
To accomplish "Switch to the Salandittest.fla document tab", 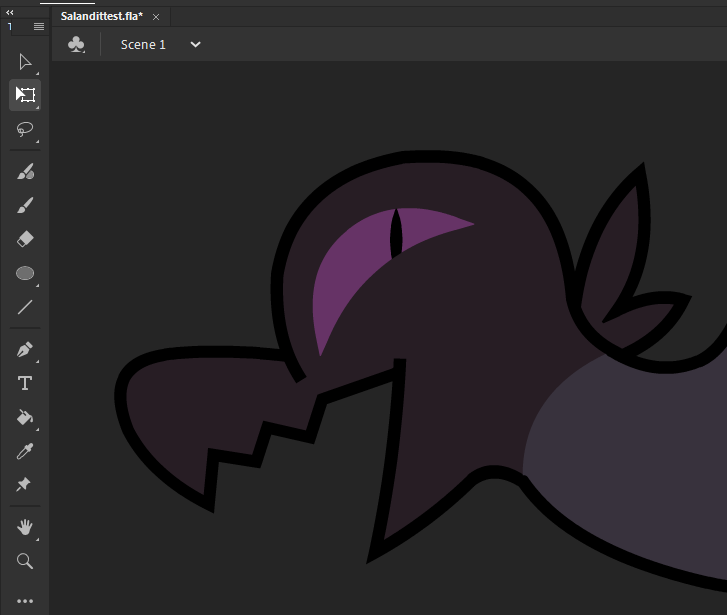I will (102, 16).
